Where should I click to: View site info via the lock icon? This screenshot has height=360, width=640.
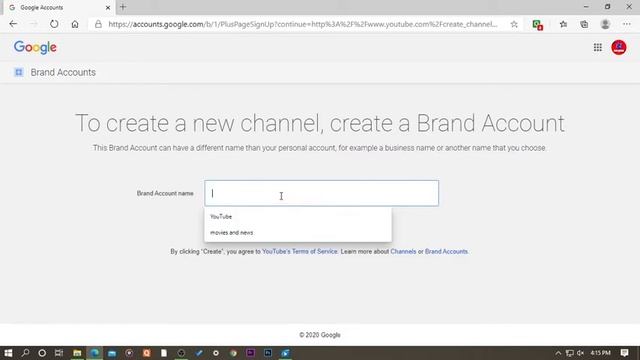[x=98, y=24]
